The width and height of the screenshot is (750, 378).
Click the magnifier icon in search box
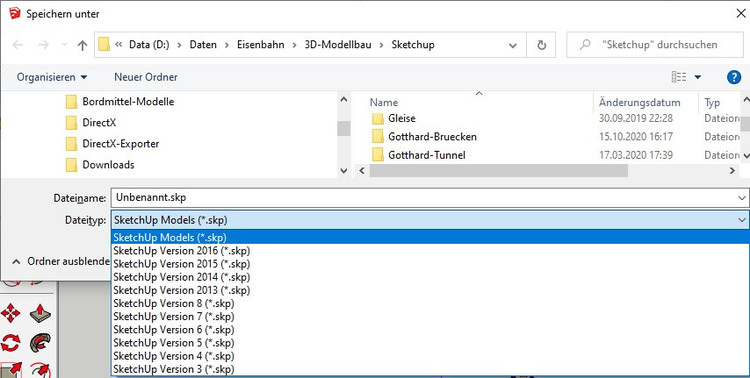[585, 45]
